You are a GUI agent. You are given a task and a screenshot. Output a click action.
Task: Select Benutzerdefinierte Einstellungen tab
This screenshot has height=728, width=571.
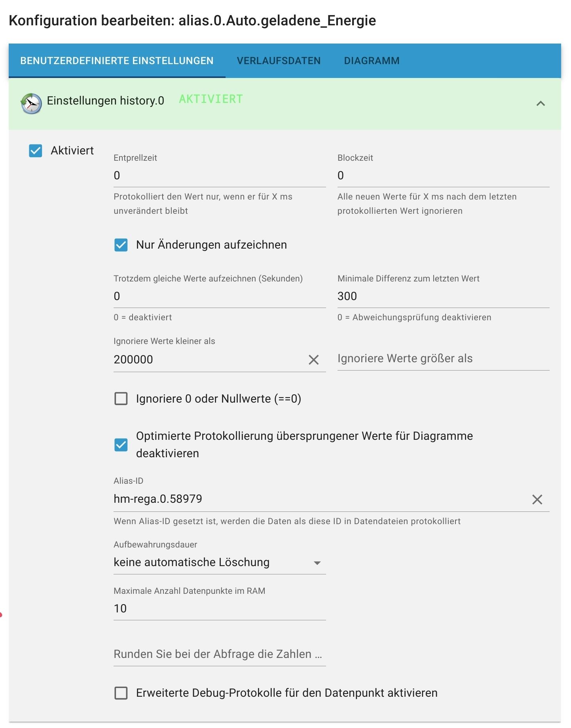coord(117,61)
